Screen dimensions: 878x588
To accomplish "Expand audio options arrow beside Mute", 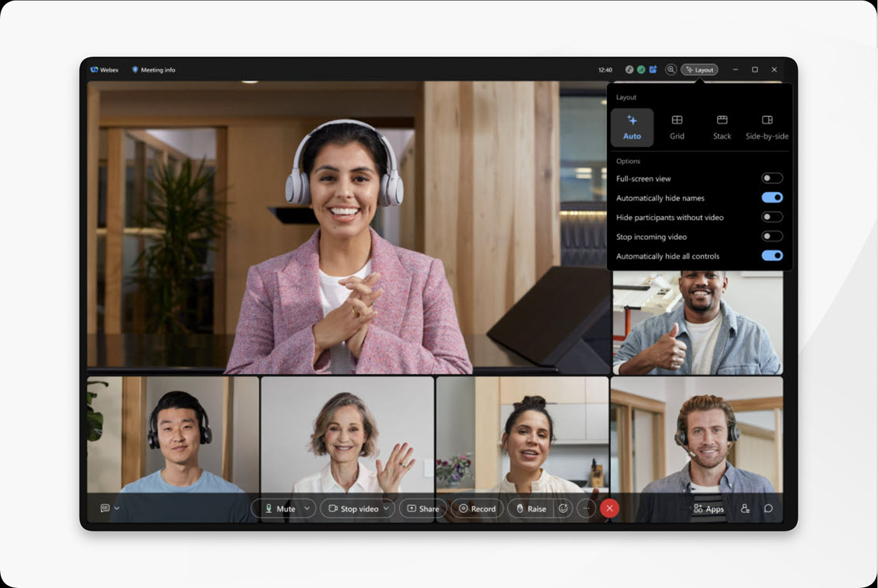I will click(307, 508).
